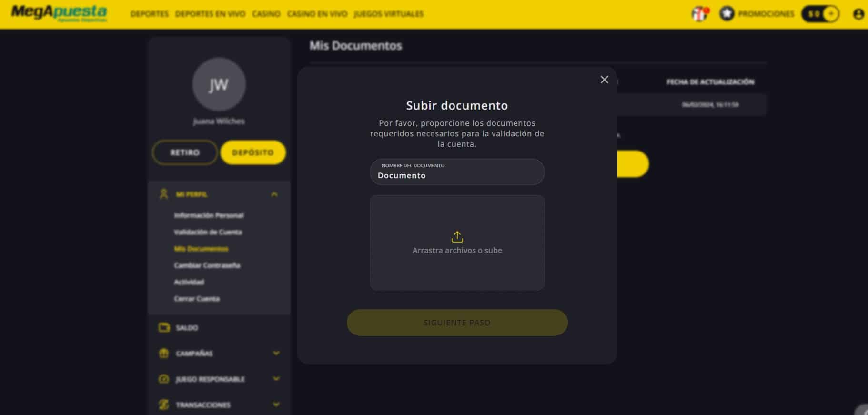Screen dimensions: 868x415
Task: Open Cerrar Cuenta in sidebar
Action: coord(197,299)
